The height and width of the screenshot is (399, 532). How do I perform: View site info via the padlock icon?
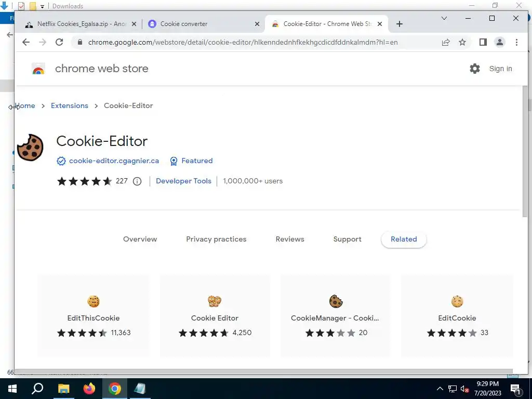pyautogui.click(x=80, y=42)
